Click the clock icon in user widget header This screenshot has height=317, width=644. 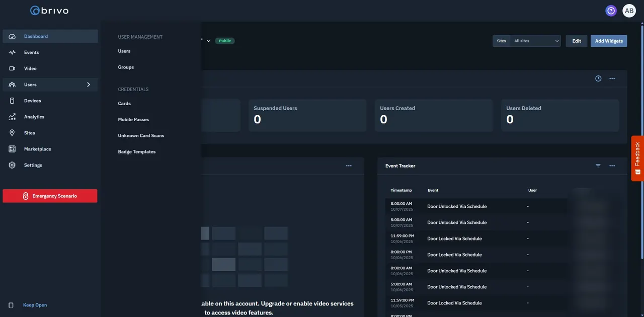[x=598, y=78]
